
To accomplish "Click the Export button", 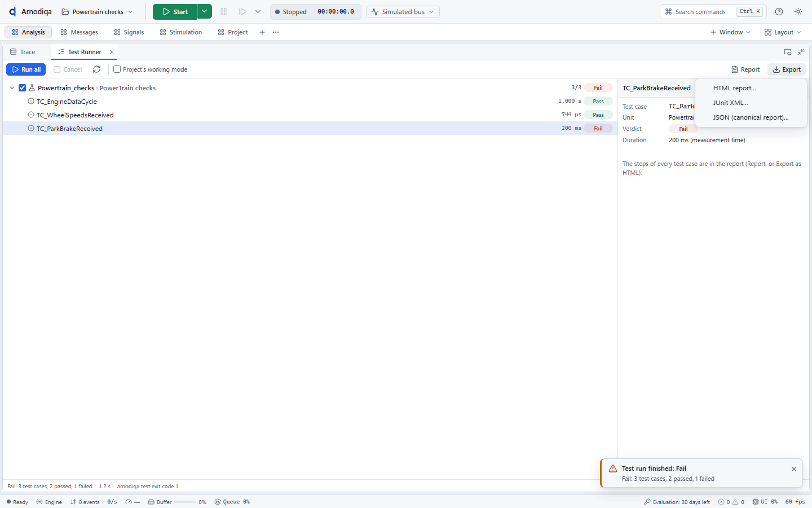I will point(787,69).
